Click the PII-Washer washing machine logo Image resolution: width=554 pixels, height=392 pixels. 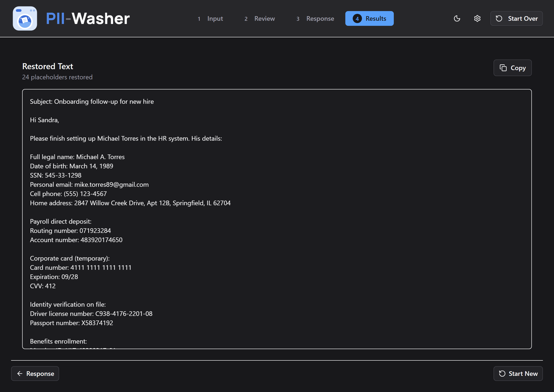(x=25, y=18)
